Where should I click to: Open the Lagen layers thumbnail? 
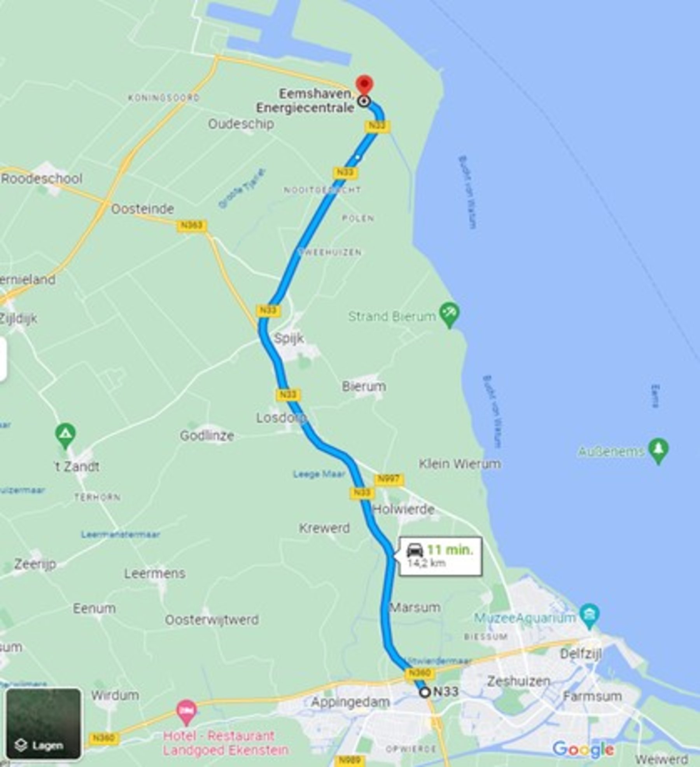(44, 724)
